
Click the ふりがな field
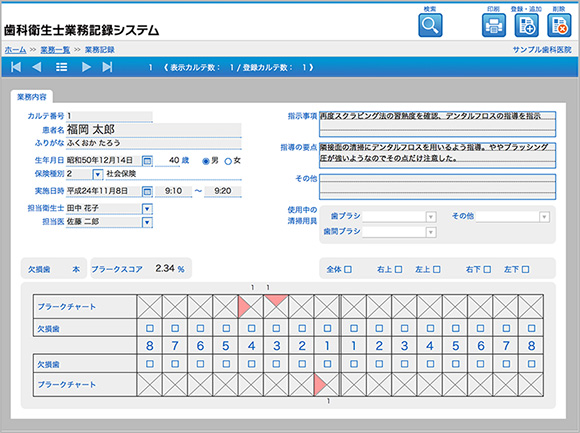(x=154, y=143)
